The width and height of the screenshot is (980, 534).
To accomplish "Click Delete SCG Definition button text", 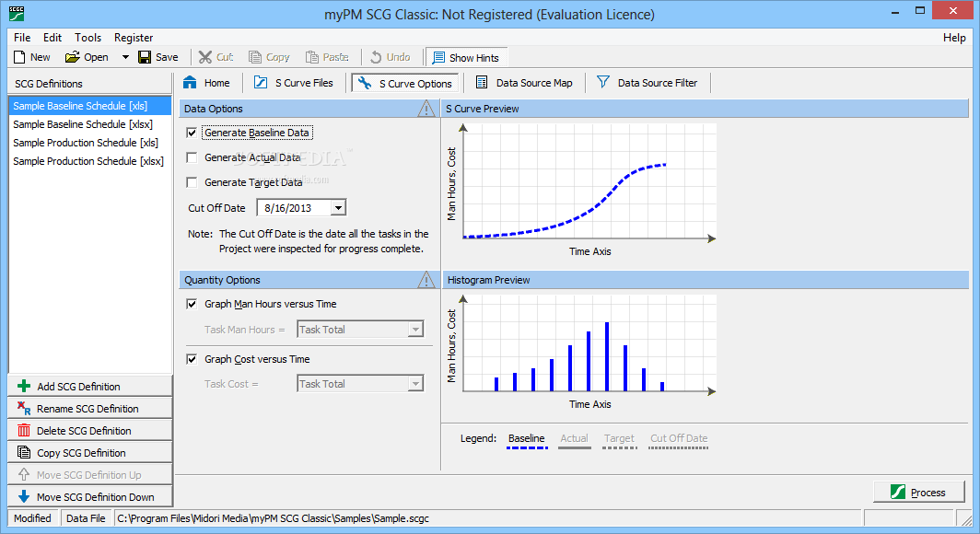I will click(84, 431).
